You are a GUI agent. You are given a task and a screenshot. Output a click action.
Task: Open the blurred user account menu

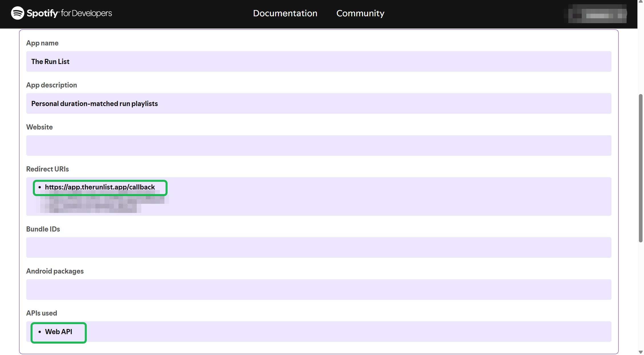pyautogui.click(x=595, y=14)
